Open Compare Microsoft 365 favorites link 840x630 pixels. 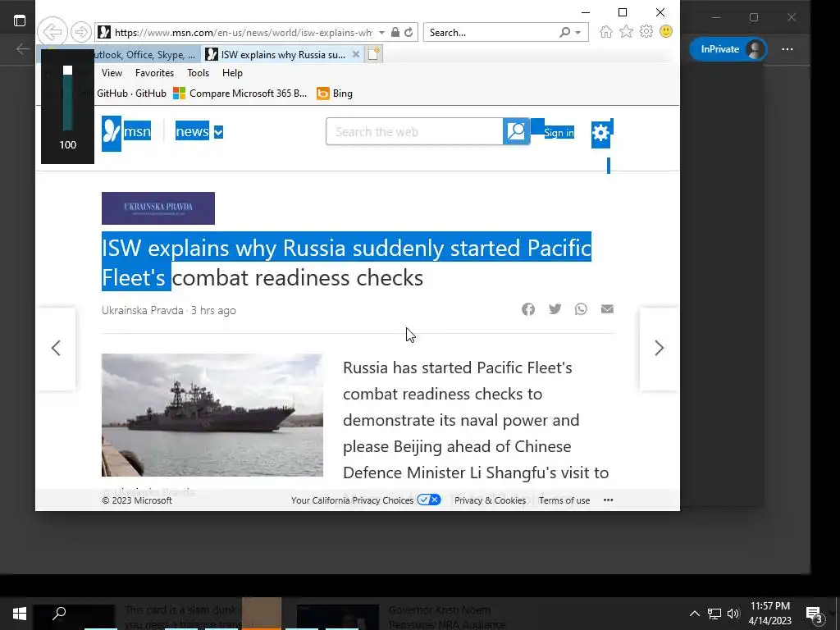click(240, 94)
